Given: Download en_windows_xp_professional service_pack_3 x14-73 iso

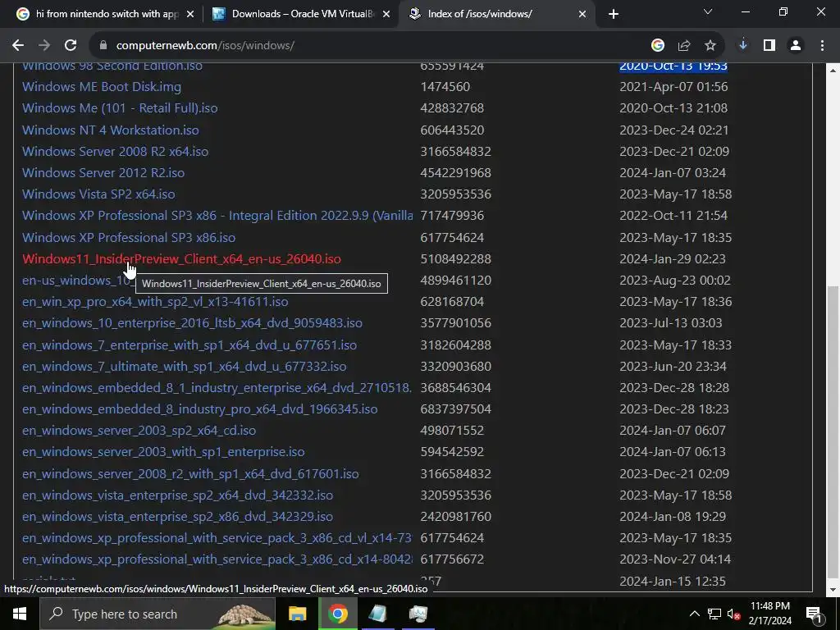Looking at the screenshot, I should [217, 539].
